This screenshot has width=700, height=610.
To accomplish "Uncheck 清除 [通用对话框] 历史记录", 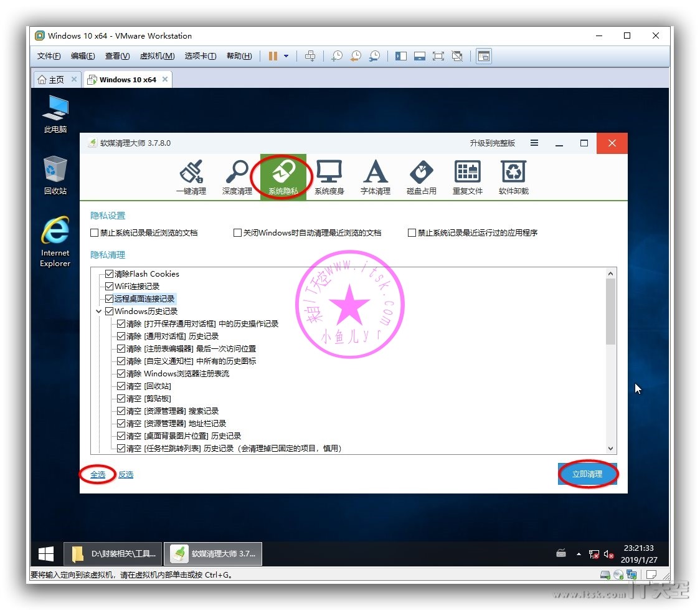I will point(121,336).
